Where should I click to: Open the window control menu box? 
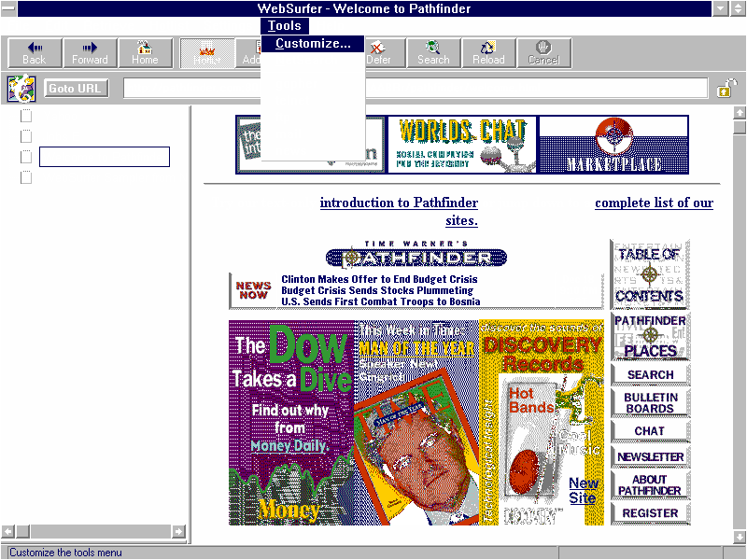point(9,8)
